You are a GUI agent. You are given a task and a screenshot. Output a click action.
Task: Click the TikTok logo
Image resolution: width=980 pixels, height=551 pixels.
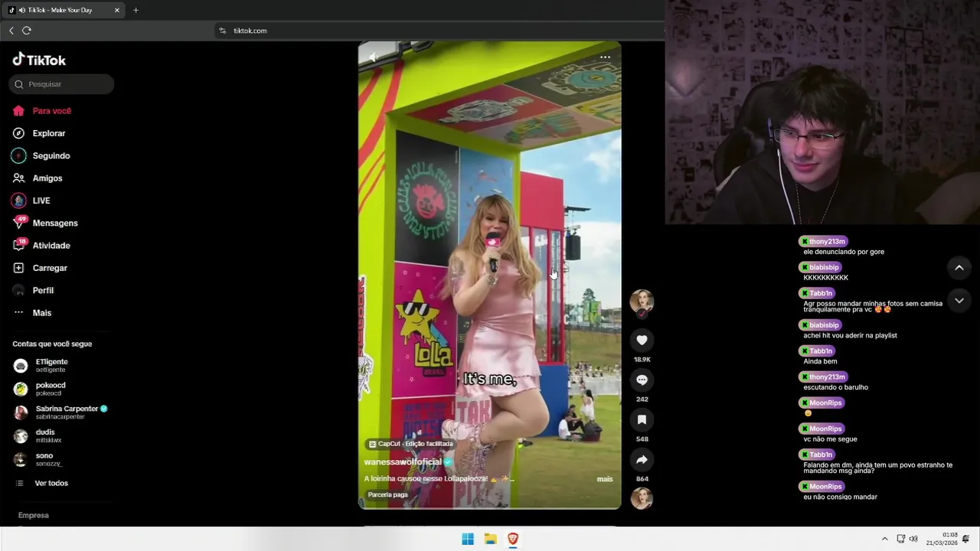pos(39,60)
